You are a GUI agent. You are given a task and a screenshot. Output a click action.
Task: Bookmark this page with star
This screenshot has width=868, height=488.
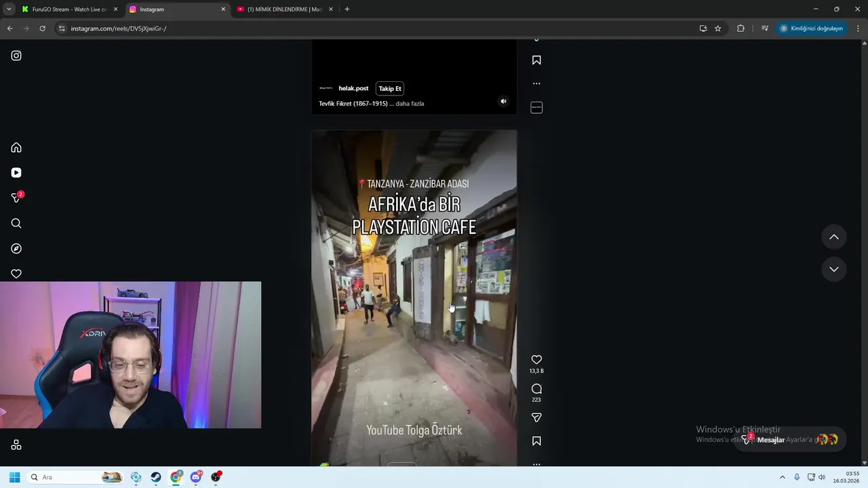pyautogui.click(x=718, y=28)
